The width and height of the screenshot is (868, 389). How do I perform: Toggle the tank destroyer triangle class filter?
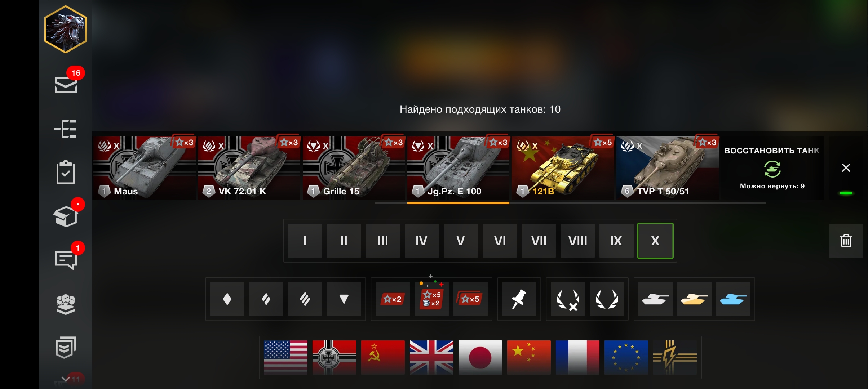(344, 299)
